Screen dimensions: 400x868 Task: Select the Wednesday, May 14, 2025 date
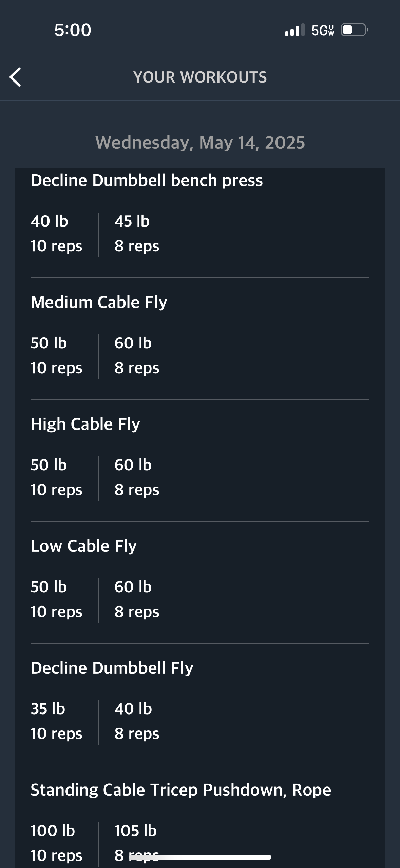(200, 142)
